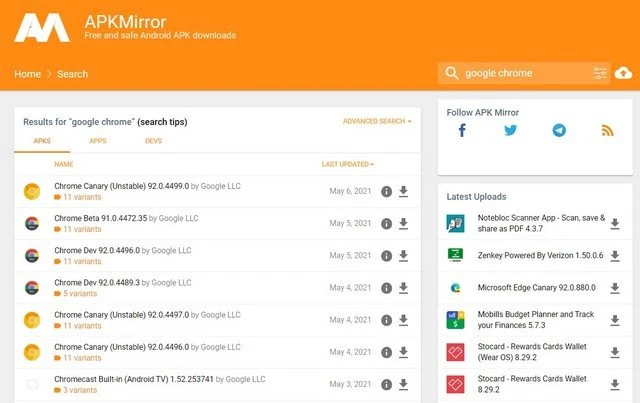Open the search tips link
The image size is (640, 403).
point(162,122)
